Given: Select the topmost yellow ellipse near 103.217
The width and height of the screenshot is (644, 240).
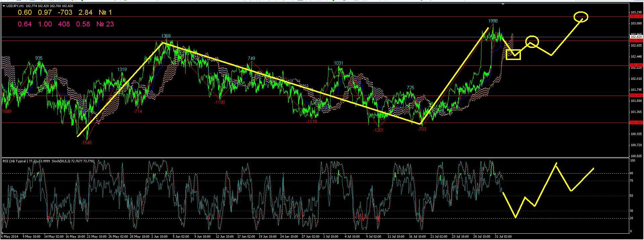Looking at the screenshot, I should tap(581, 16).
